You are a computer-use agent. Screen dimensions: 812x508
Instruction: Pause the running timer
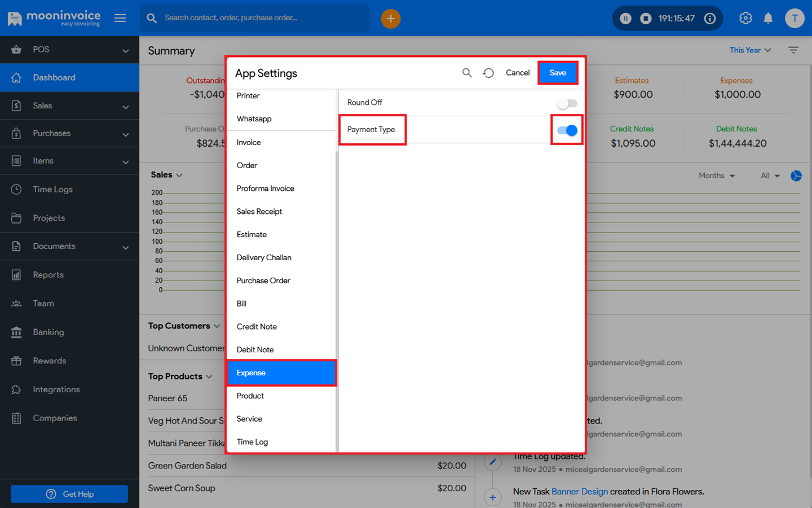click(x=625, y=19)
